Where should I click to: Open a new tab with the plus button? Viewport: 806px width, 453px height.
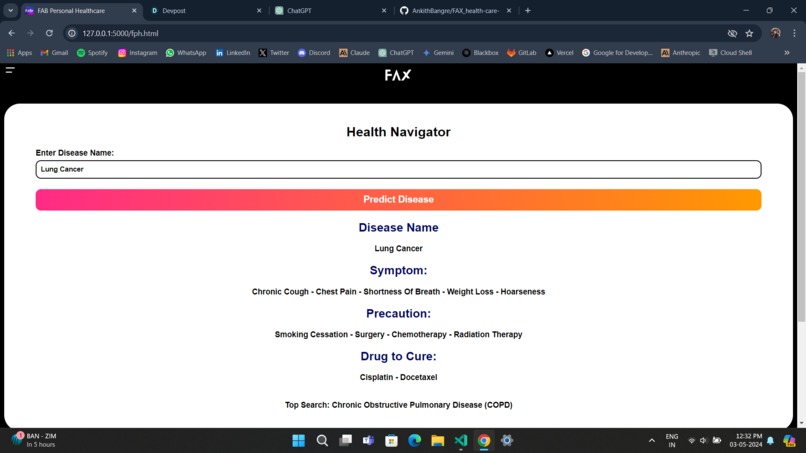[x=527, y=10]
